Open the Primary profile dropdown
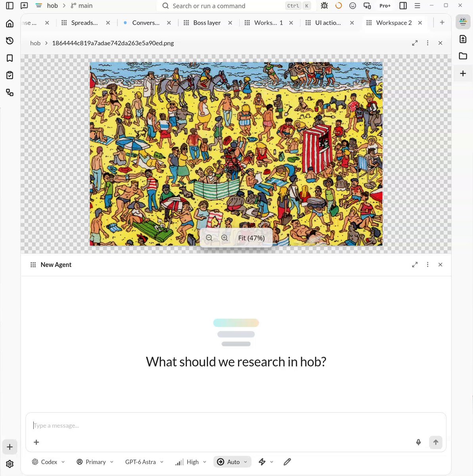Viewport: 473px width, 476px height. coord(95,462)
